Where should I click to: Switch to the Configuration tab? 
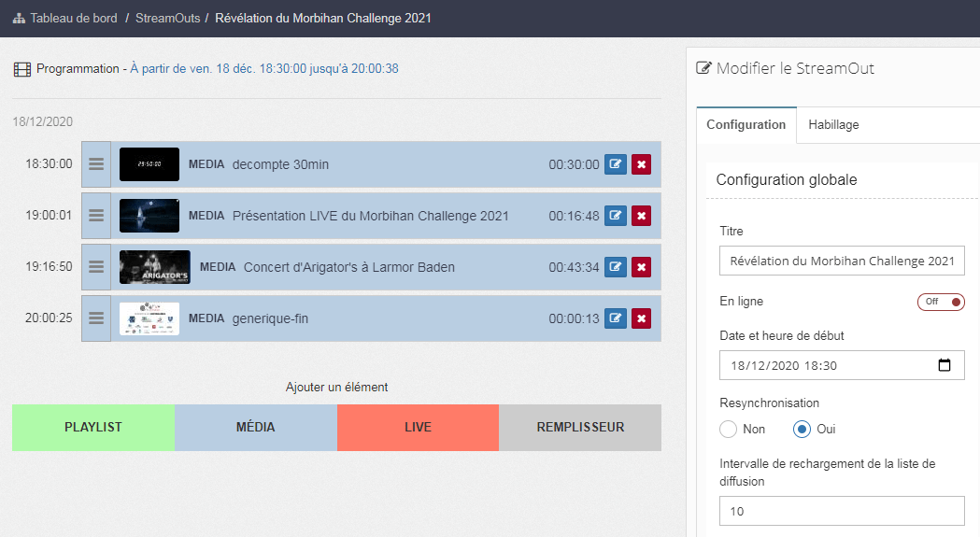pos(746,124)
